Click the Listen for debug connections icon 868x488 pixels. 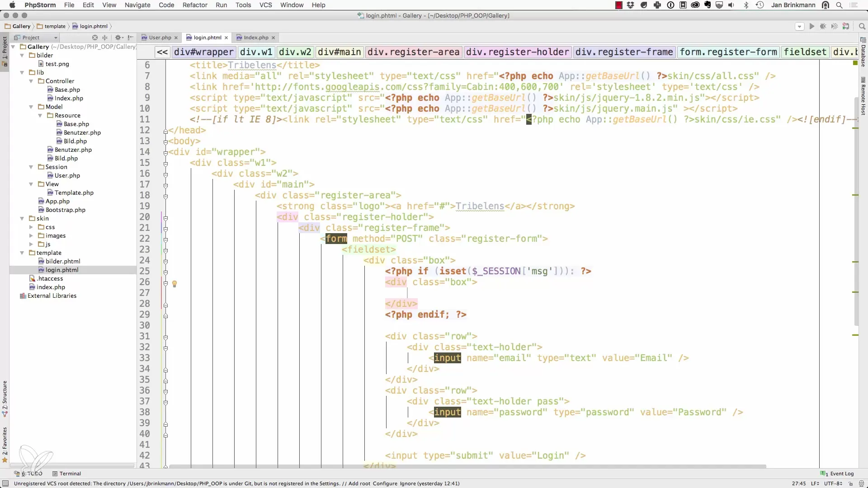[846, 26]
